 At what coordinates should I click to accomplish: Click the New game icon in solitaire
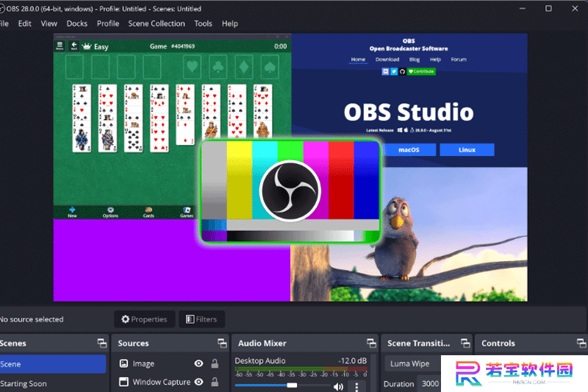[72, 212]
